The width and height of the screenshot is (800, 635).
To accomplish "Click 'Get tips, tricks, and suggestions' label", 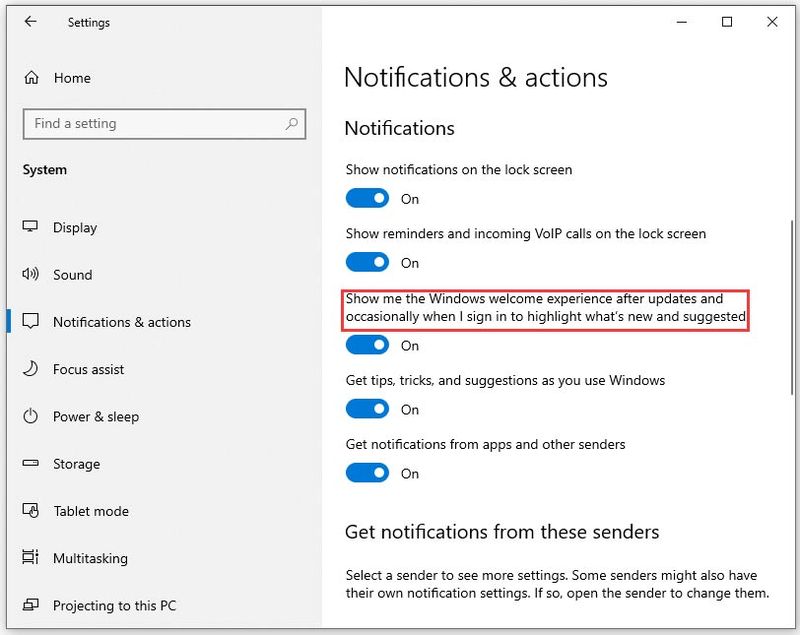I will pos(505,380).
